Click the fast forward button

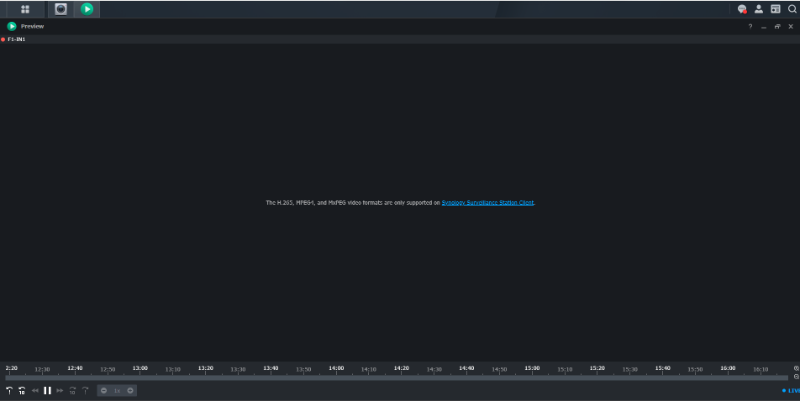tap(60, 390)
